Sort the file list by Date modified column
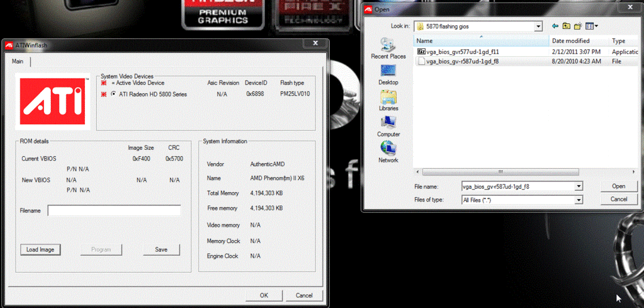 pos(579,41)
